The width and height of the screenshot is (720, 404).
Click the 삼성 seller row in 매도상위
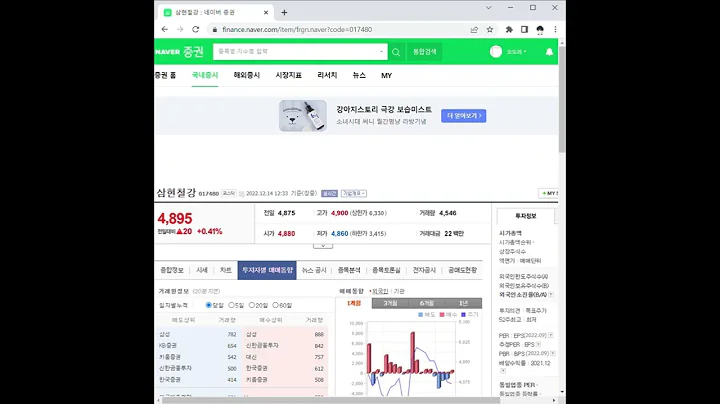[x=197, y=334]
